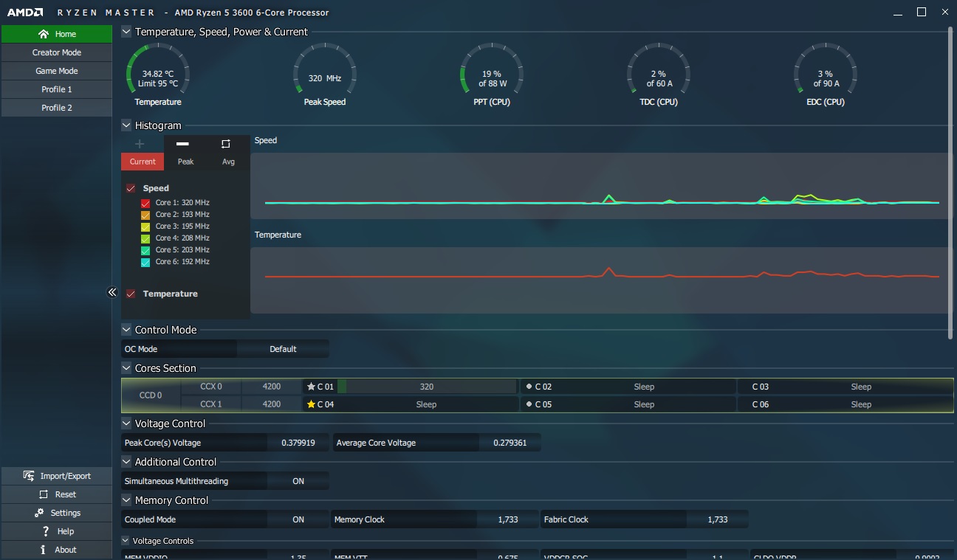Click the CCX 1 4200 value
The width and height of the screenshot is (957, 560).
(272, 404)
